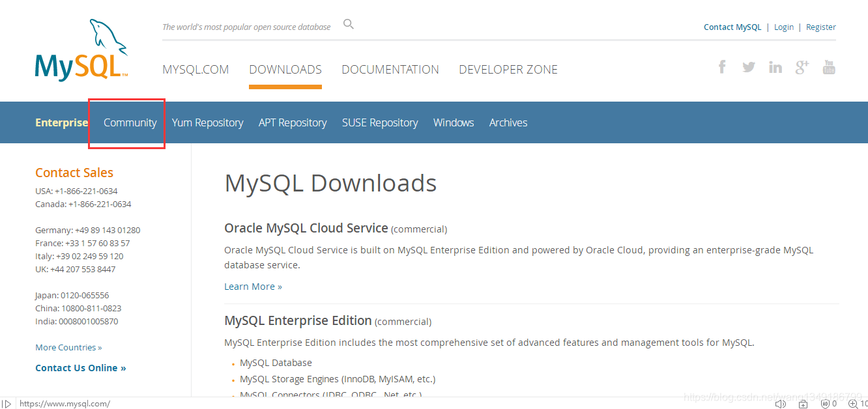Click the status bar URL https://www.mysql.com/
Screen dimensions: 868x409
click(x=65, y=404)
